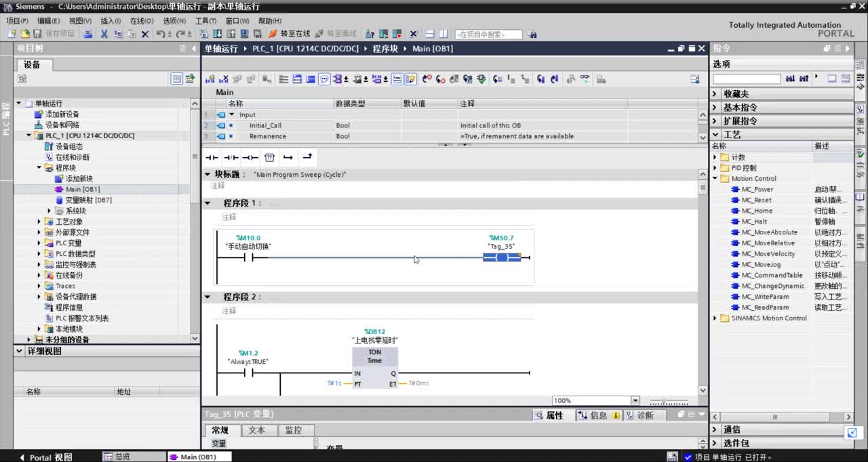Click the project search binoculars icon

pyautogui.click(x=532, y=34)
